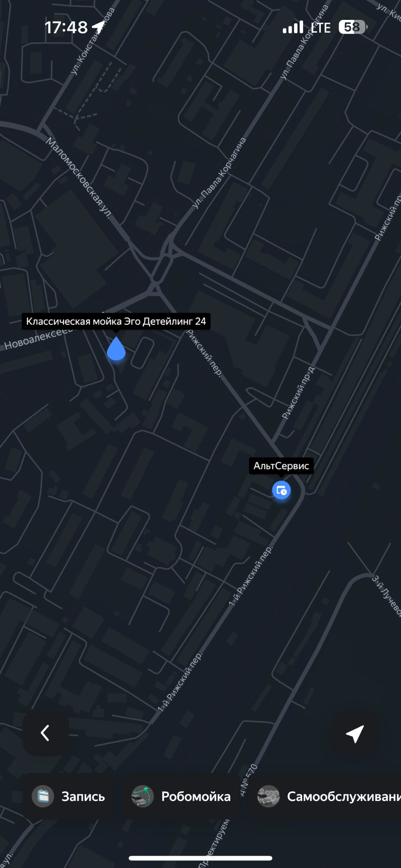Tap the battery indicator showing 58

[x=353, y=27]
